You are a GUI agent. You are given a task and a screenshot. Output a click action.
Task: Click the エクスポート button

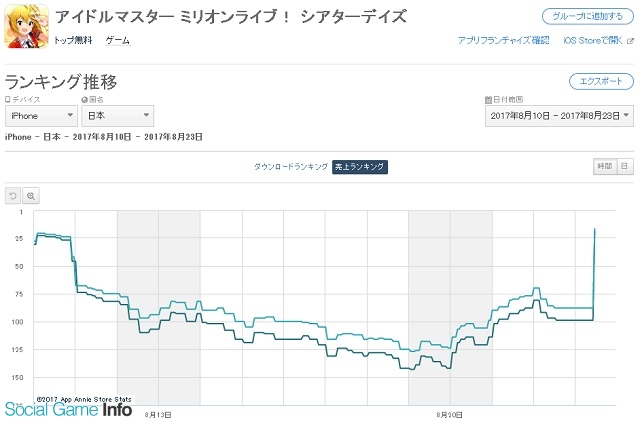tap(601, 81)
